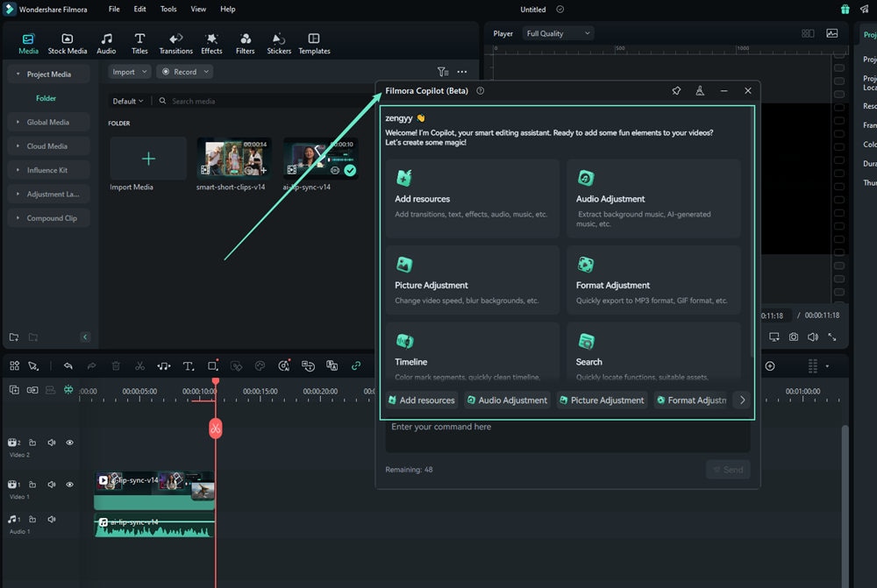Click the Search media field
The image size is (877, 588).
coord(263,101)
